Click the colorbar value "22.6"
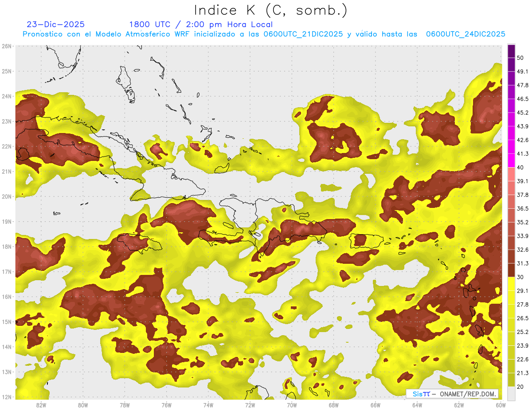532x411 pixels. [522, 359]
